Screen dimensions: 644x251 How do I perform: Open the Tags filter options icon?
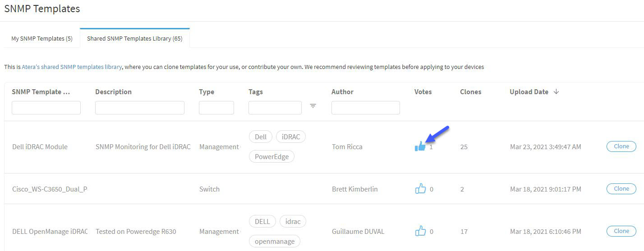click(313, 106)
